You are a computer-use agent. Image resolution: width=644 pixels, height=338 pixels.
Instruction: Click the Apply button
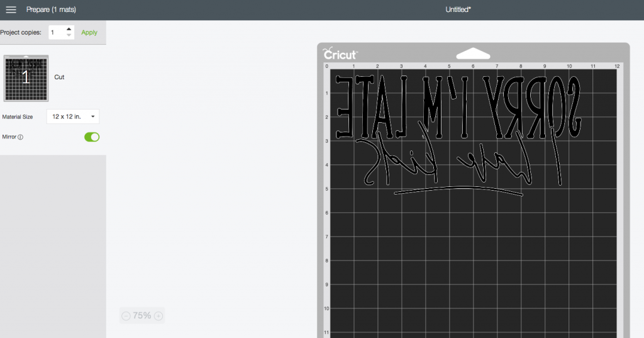click(x=89, y=33)
